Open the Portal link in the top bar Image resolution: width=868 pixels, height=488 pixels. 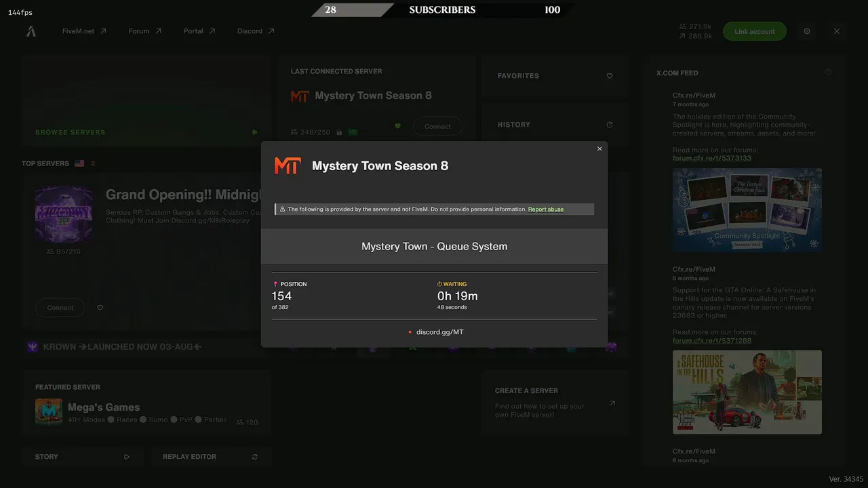point(199,31)
